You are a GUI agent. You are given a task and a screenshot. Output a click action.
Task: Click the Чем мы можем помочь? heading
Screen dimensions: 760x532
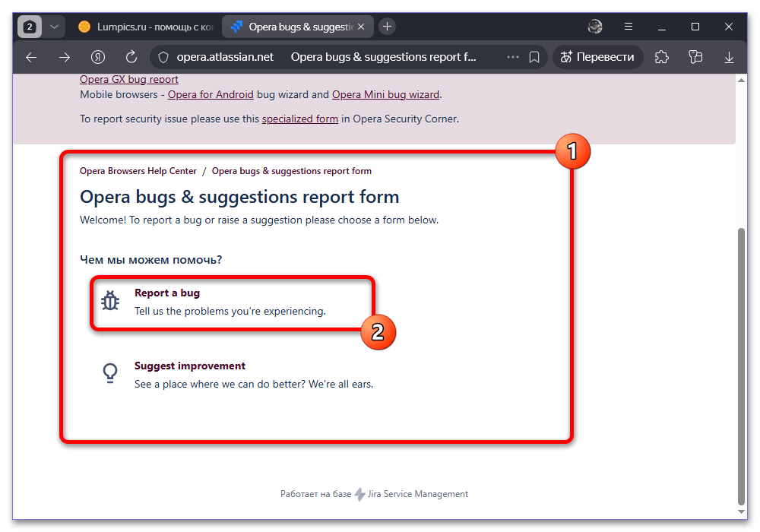point(150,260)
